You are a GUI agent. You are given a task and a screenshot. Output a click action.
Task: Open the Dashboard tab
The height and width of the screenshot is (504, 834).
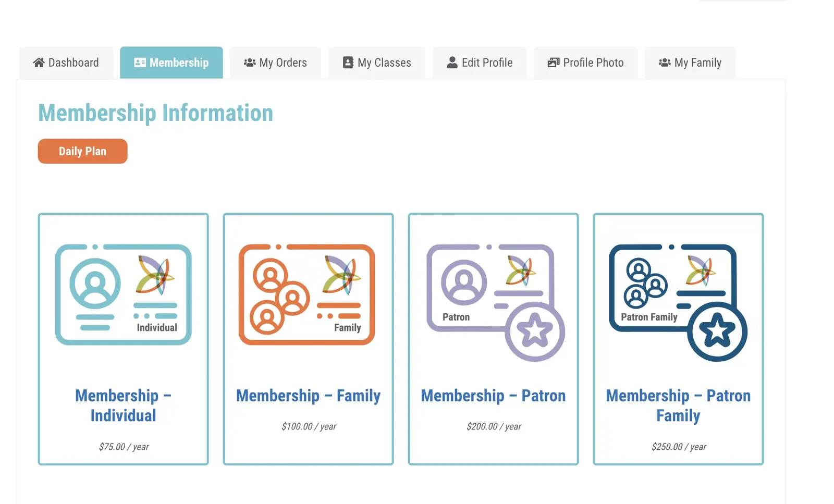(x=66, y=63)
